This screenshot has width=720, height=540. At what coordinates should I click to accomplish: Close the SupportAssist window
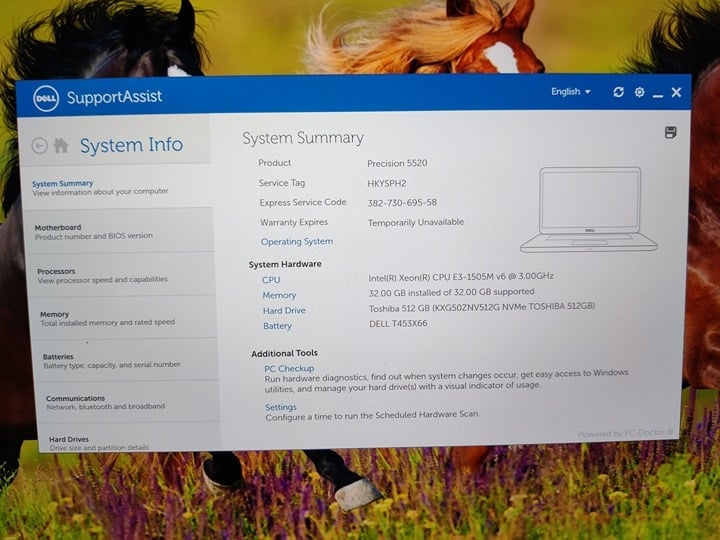point(676,92)
